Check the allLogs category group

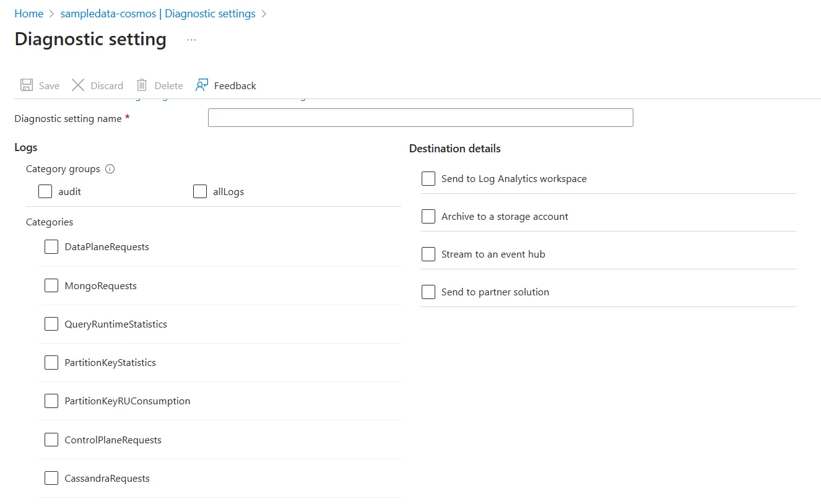click(x=199, y=191)
